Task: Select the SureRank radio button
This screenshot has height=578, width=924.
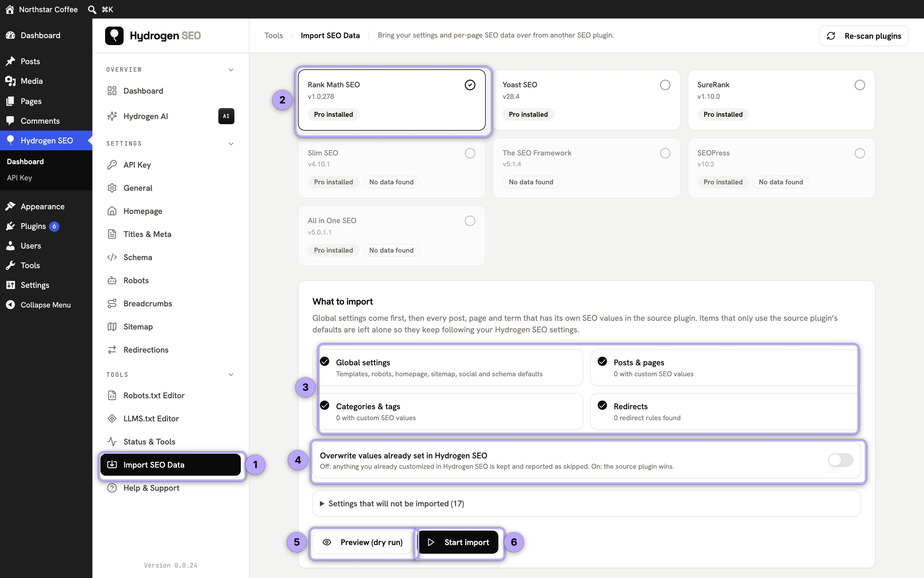Action: point(860,85)
